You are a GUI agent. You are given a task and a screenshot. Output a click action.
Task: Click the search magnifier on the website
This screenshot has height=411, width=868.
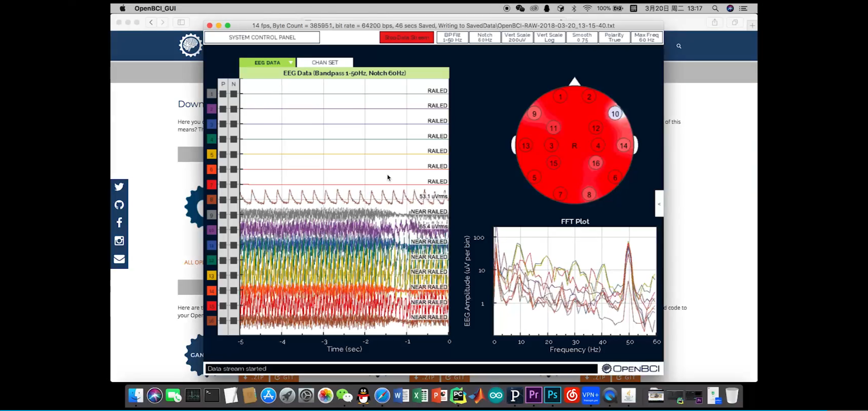tap(679, 46)
